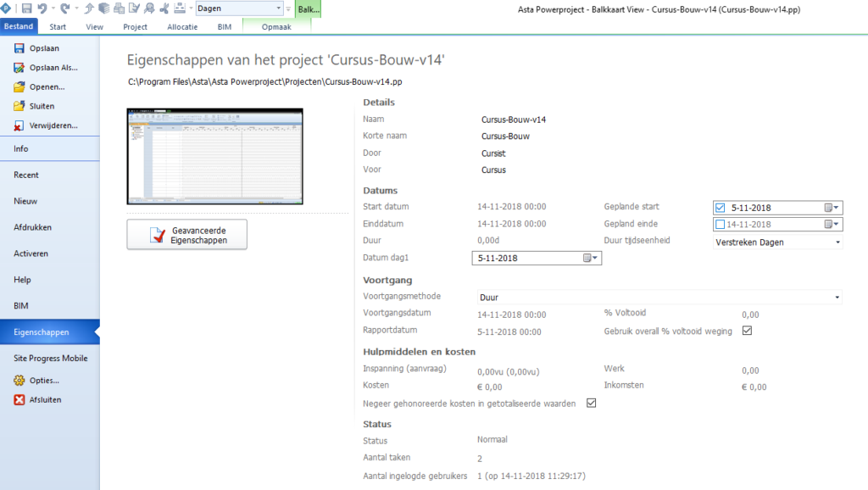The width and height of the screenshot is (868, 490).
Task: Click the timescale fit icon beside Dagen box
Action: point(180,8)
